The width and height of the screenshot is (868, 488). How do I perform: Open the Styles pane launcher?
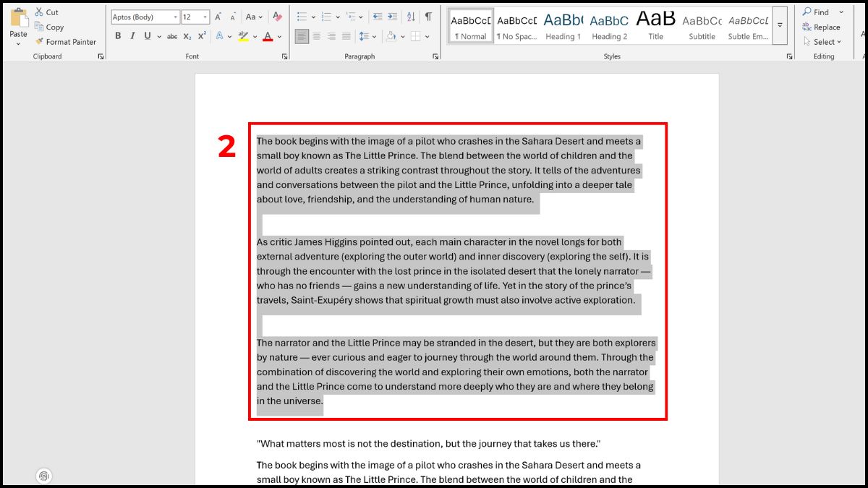point(789,56)
